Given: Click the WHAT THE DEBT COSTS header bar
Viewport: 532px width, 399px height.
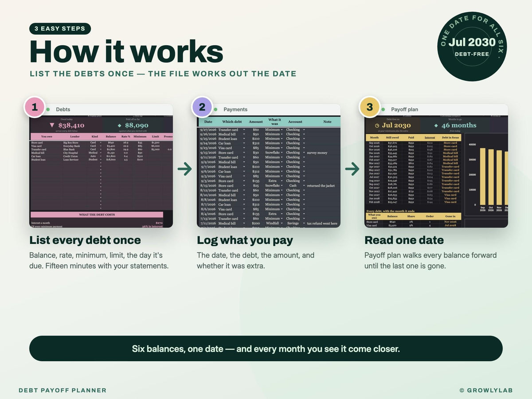Looking at the screenshot, I should point(97,215).
